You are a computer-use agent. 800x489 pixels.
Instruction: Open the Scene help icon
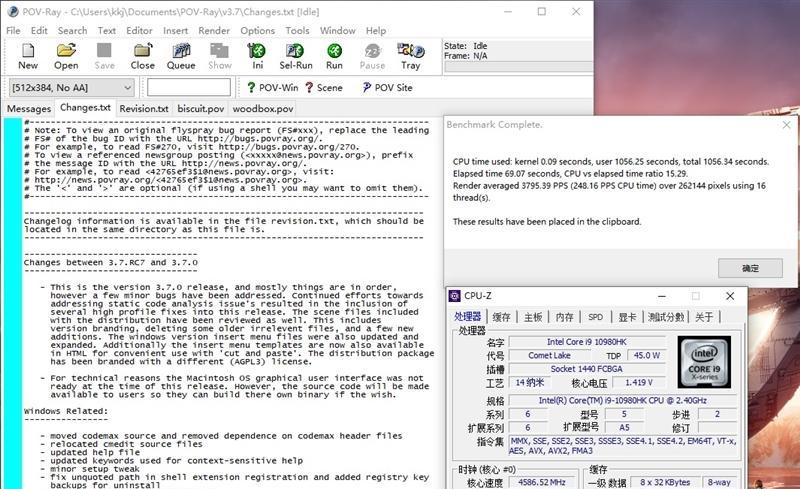pyautogui.click(x=323, y=88)
